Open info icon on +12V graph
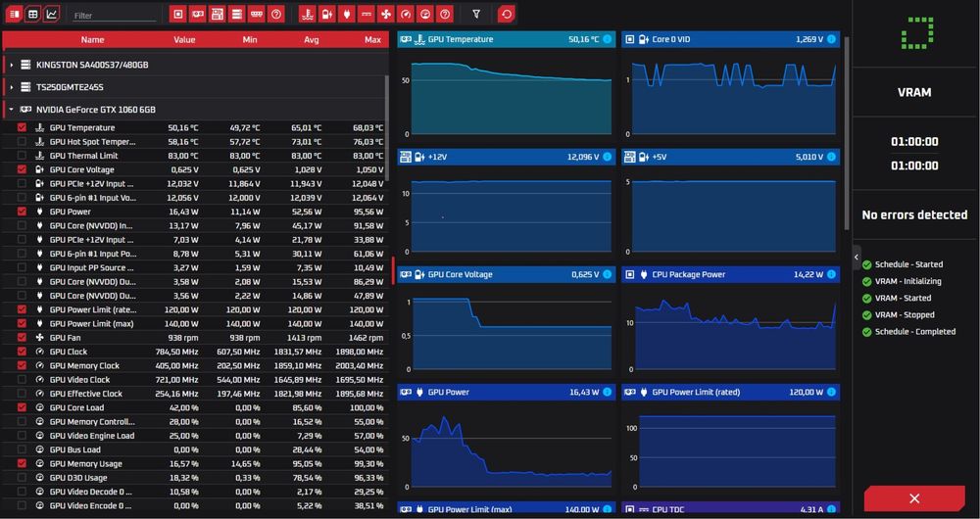Viewport: 980px width, 519px height. tap(607, 157)
